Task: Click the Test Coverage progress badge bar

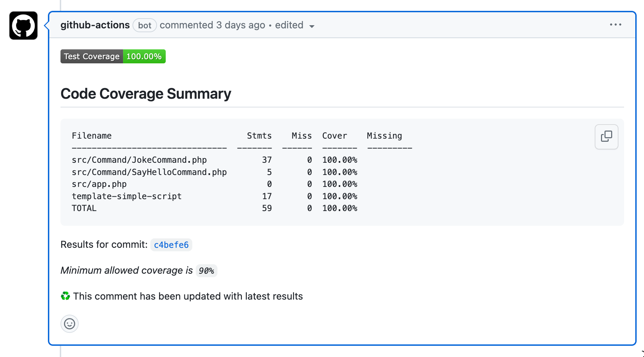Action: pos(113,56)
